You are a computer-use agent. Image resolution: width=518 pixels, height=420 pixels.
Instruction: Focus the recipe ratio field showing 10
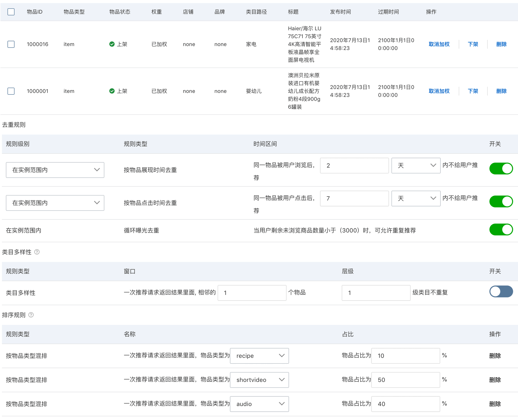click(x=405, y=356)
